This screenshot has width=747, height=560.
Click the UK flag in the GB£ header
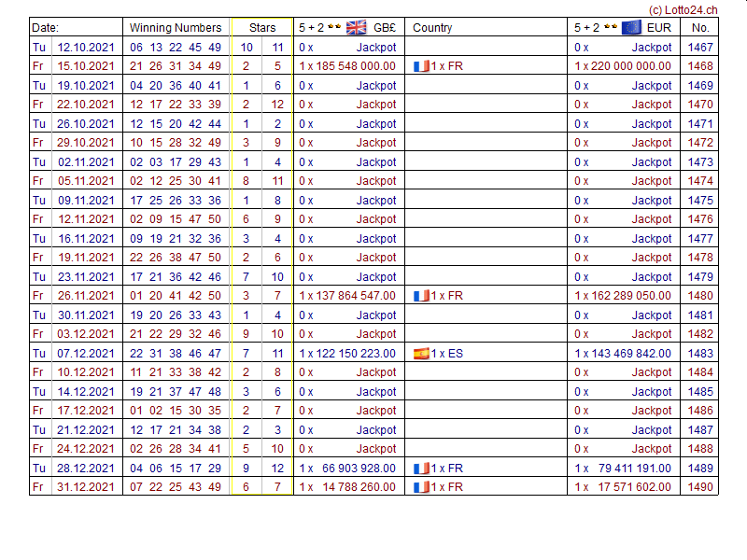pos(356,27)
